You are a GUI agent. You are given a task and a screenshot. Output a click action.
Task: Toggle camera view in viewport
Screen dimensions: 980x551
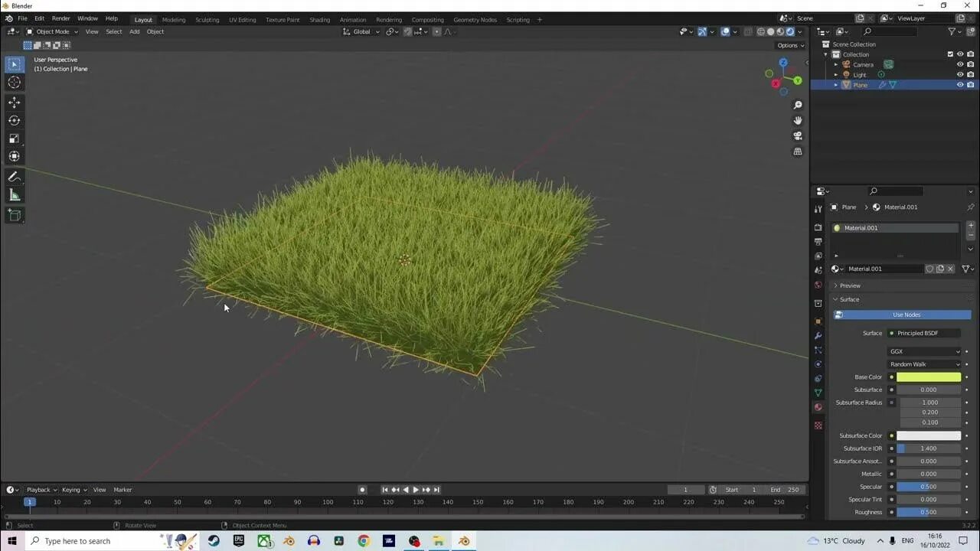pyautogui.click(x=798, y=136)
